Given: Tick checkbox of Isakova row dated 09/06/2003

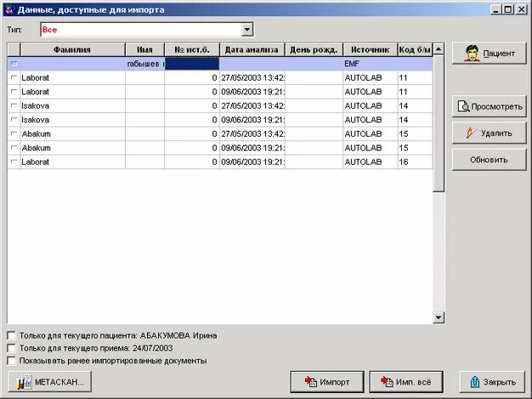Looking at the screenshot, I should [x=14, y=120].
